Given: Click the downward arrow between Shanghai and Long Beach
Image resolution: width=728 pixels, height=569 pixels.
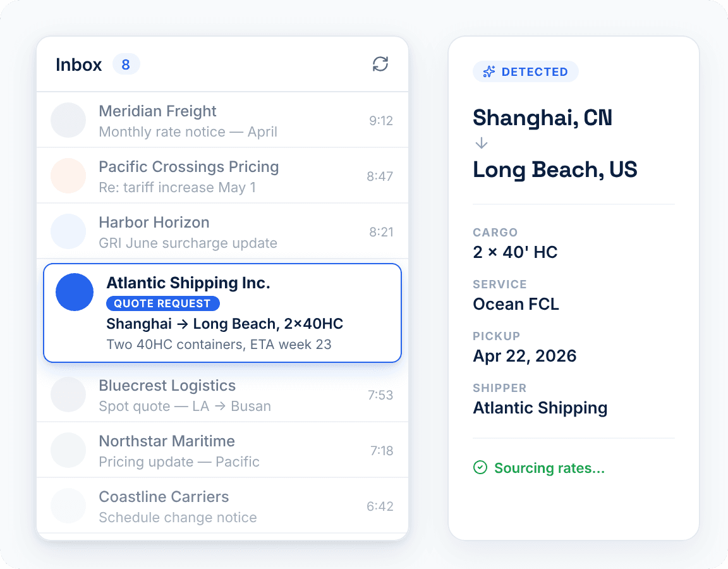Looking at the screenshot, I should [481, 144].
